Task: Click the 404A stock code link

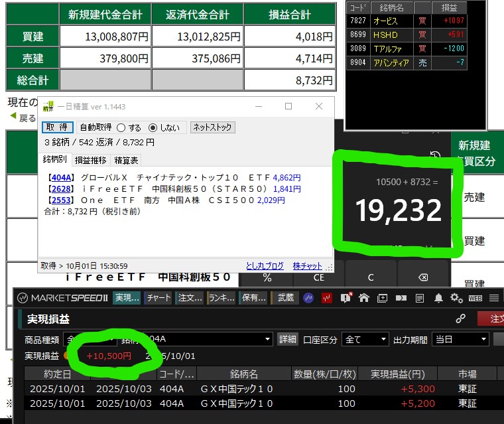Action: pos(60,178)
